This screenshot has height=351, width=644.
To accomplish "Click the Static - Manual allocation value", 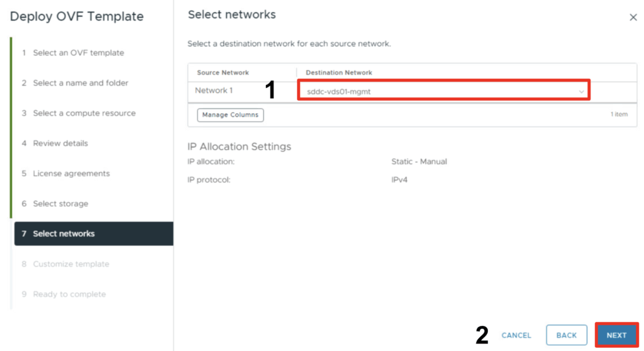I will coord(419,162).
